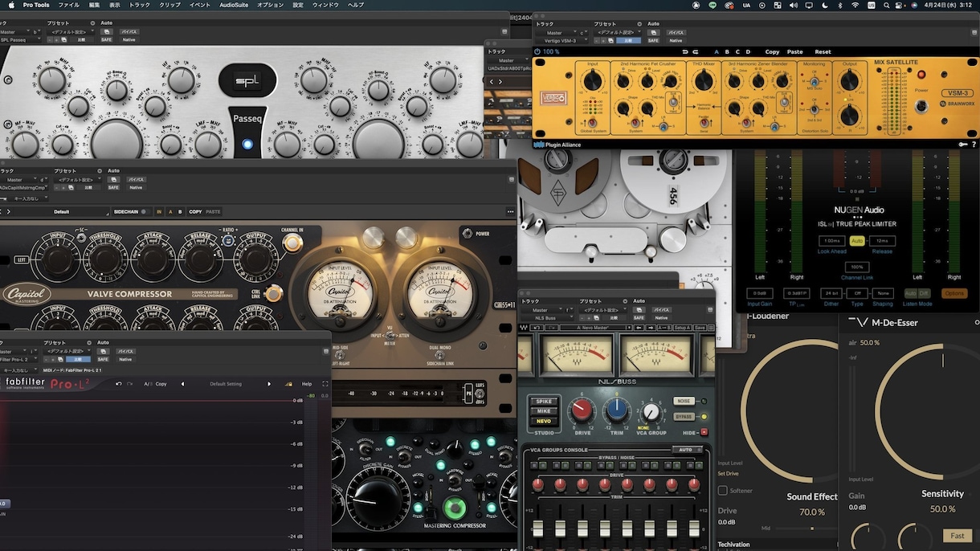Click the first VCA group trim fader

coord(539,530)
